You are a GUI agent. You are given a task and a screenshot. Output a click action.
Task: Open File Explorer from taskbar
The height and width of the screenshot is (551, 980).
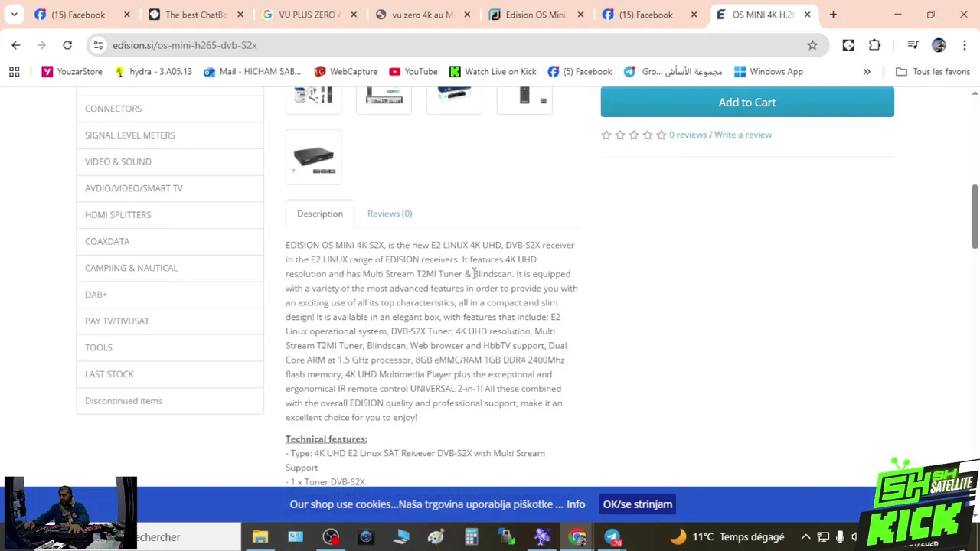[260, 537]
